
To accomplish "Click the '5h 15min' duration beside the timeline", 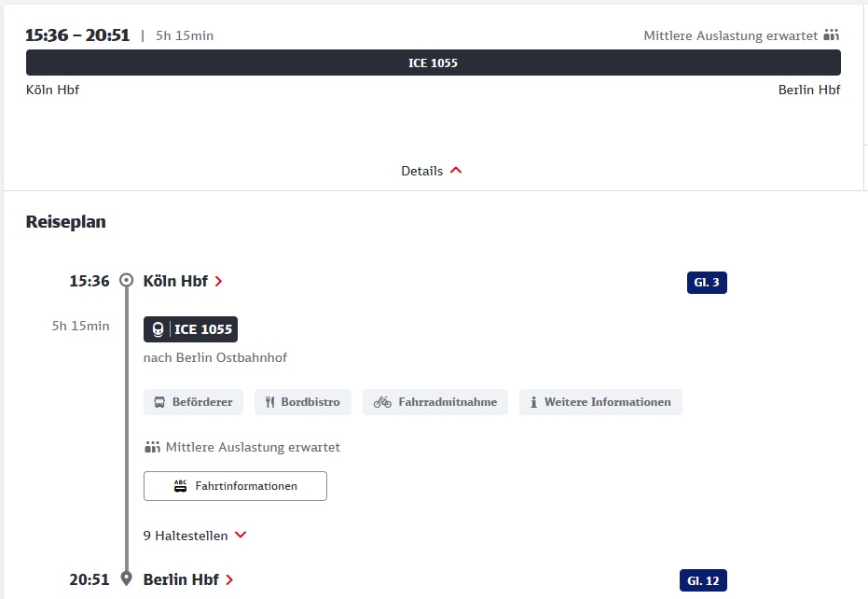I will point(81,326).
